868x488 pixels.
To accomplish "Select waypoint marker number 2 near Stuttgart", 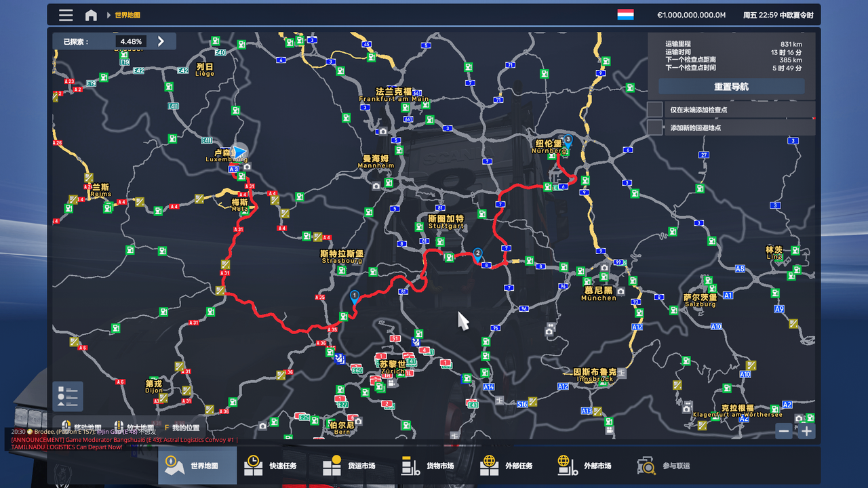I will pyautogui.click(x=477, y=254).
